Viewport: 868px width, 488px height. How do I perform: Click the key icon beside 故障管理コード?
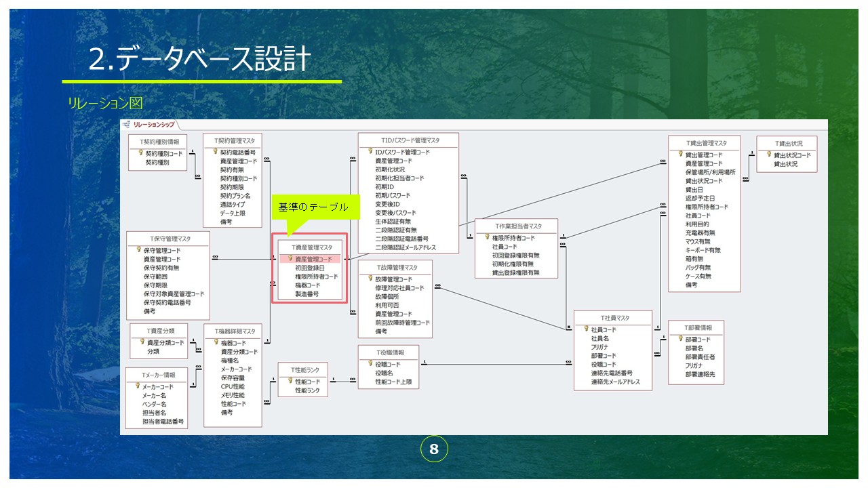pos(370,279)
